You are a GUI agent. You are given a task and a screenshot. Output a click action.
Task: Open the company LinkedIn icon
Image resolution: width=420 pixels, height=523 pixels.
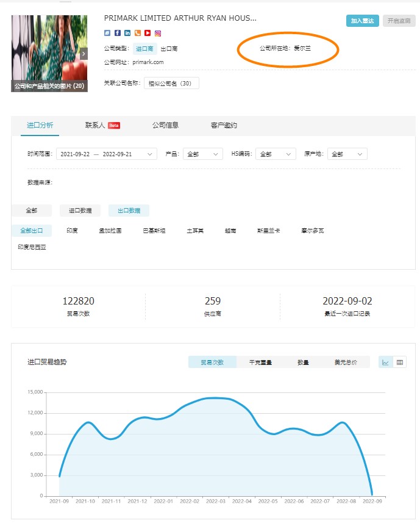(127, 33)
